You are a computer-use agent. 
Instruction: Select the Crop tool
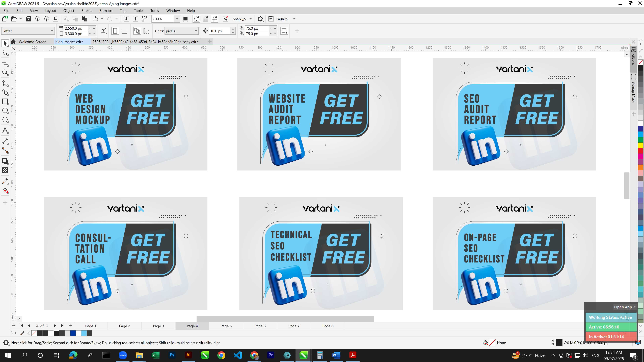[x=5, y=63]
